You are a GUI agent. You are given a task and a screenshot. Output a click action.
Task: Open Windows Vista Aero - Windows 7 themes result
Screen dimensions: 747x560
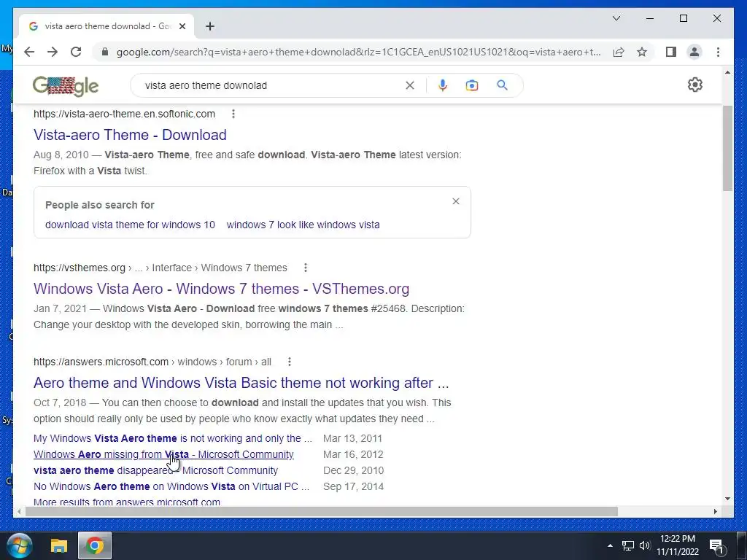tap(222, 289)
